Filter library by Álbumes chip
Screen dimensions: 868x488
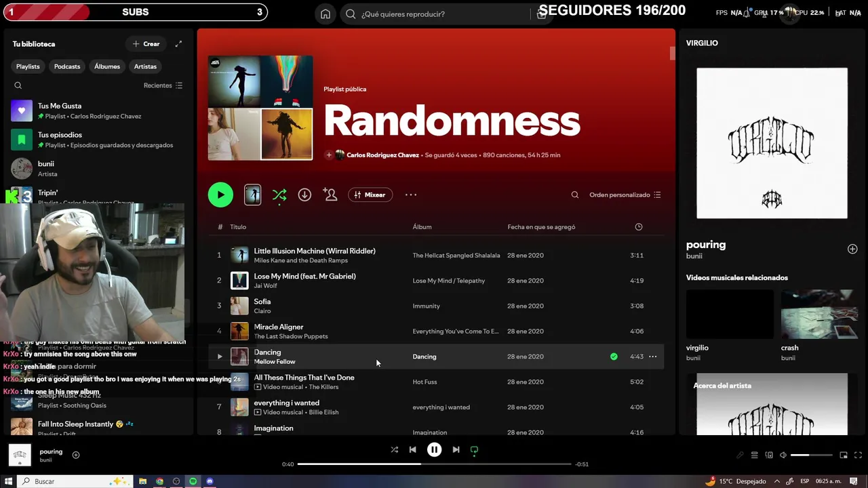click(x=107, y=66)
